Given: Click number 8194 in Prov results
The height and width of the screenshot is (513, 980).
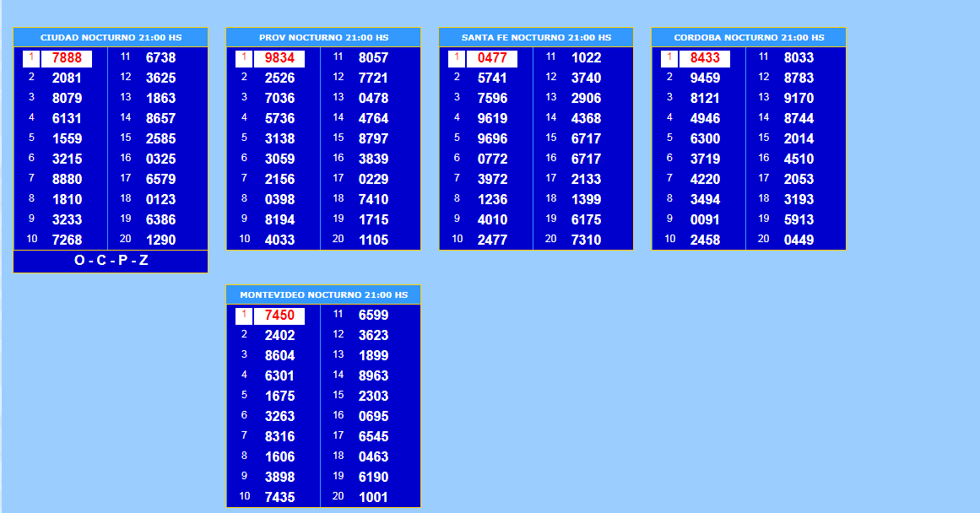Looking at the screenshot, I should click(279, 220).
